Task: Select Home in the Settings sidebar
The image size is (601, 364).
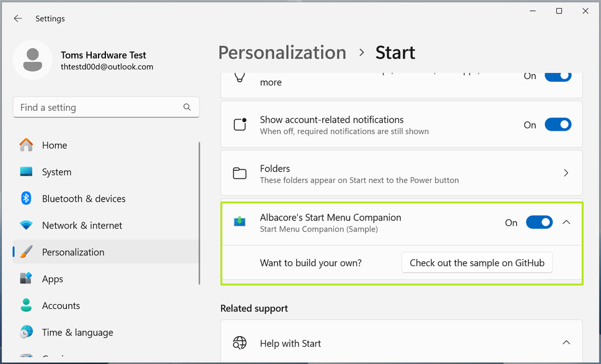Action: point(54,145)
